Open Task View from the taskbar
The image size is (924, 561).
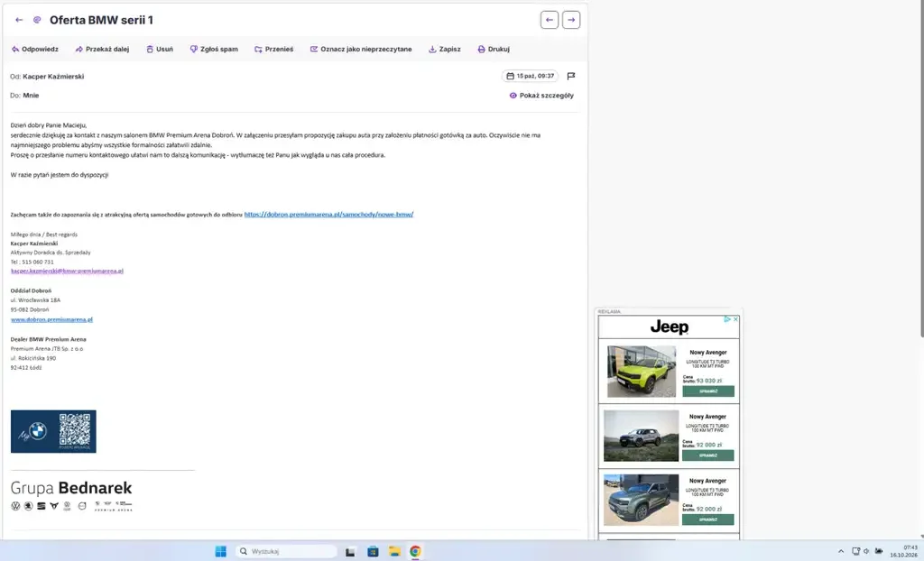click(350, 552)
